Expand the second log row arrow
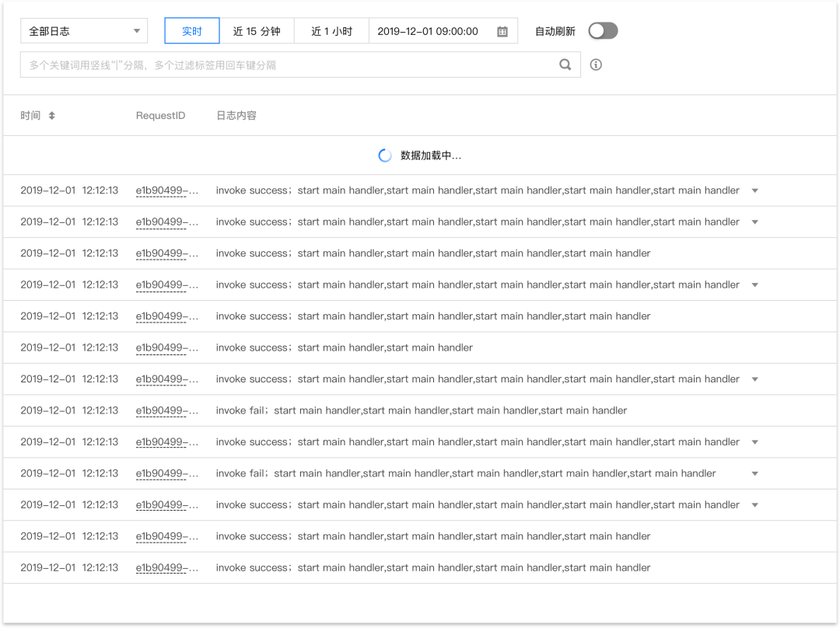This screenshot has width=840, height=628. click(754, 222)
